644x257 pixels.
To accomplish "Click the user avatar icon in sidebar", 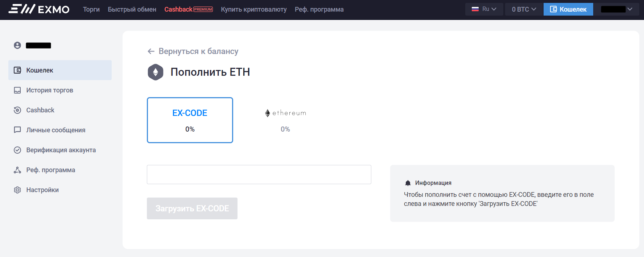I will click(x=17, y=45).
